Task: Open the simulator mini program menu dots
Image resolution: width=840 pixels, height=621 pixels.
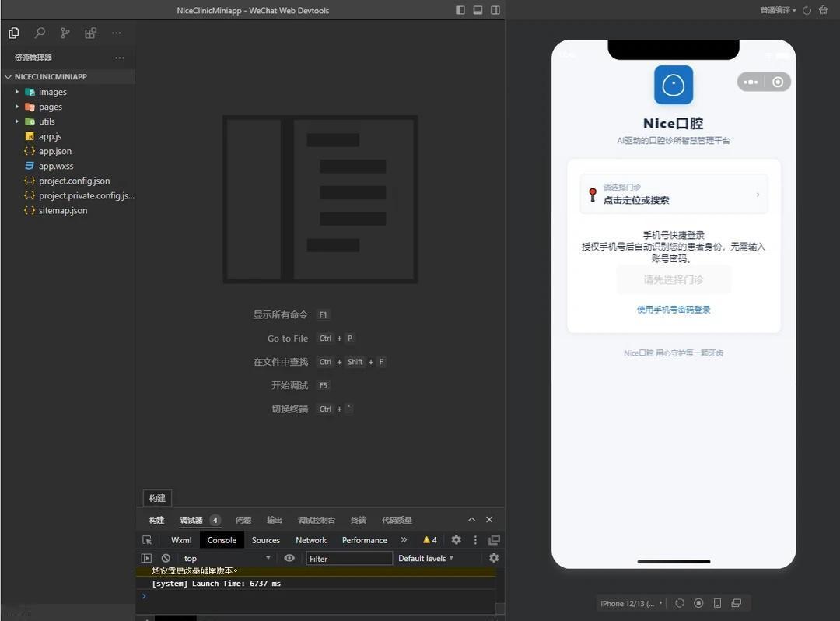Action: tap(751, 82)
